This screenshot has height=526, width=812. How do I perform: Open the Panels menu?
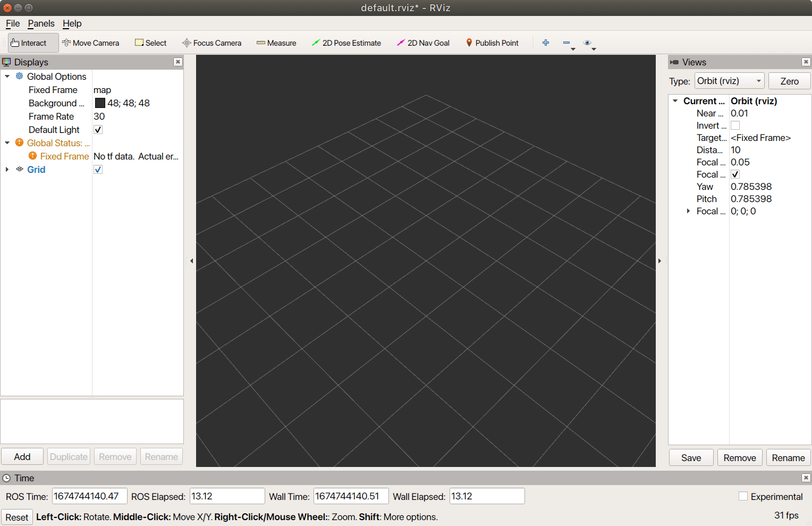(x=41, y=23)
